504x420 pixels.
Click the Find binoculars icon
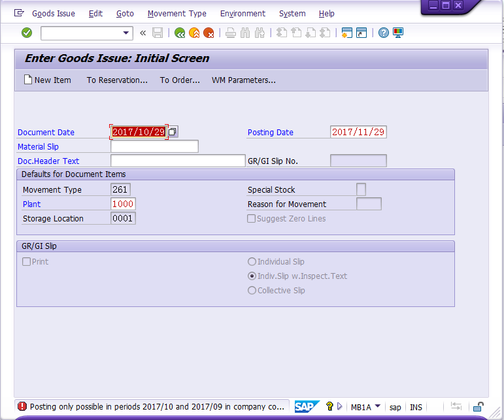pos(245,33)
